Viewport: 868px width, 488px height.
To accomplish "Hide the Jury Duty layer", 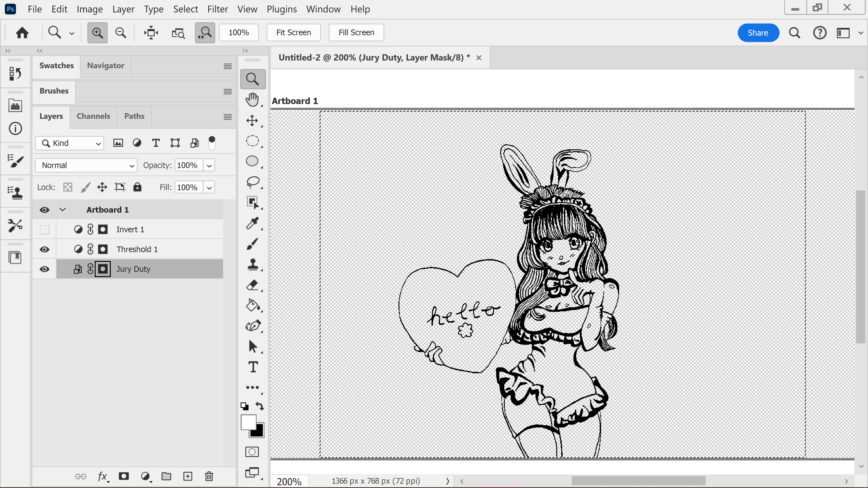I will pyautogui.click(x=45, y=269).
